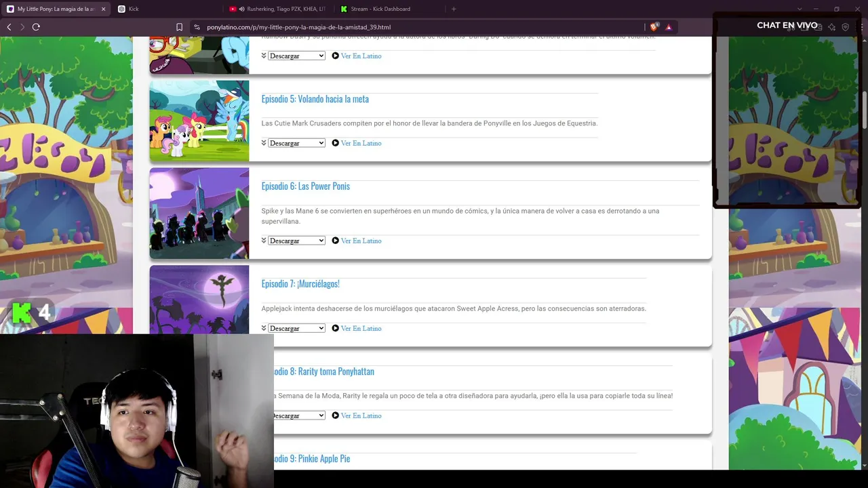Open the title Episodio 5: Volando hacia la meta

[315, 99]
